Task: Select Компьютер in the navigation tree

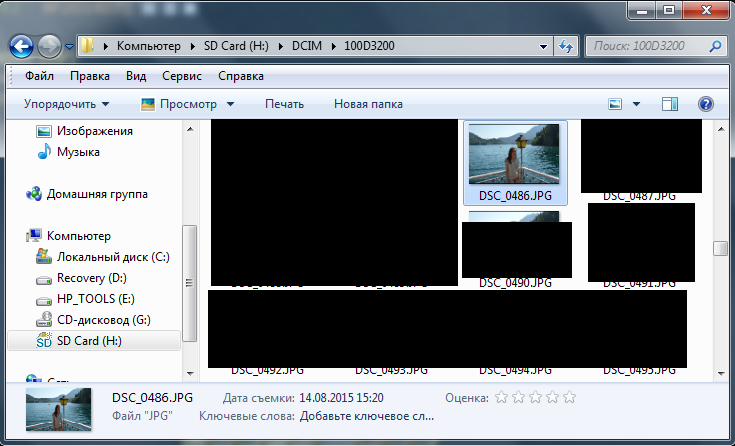Action: click(x=79, y=235)
